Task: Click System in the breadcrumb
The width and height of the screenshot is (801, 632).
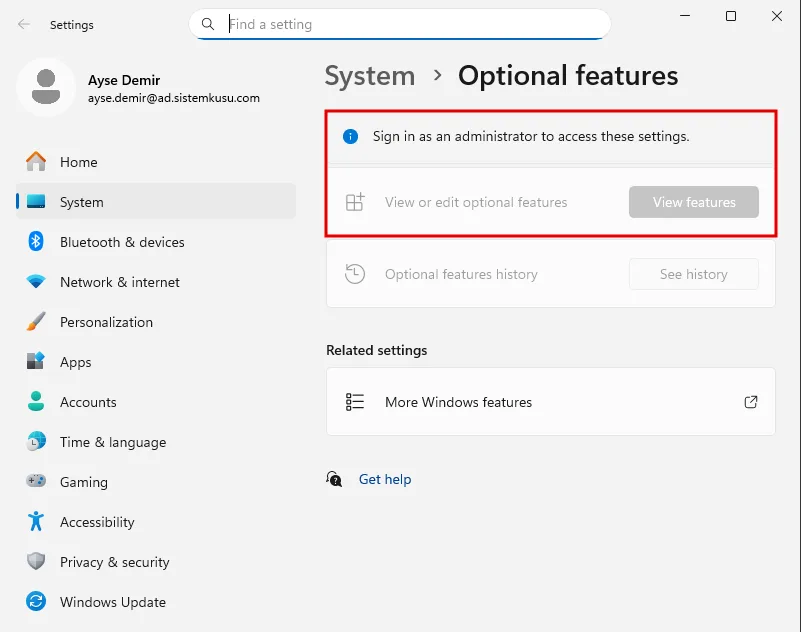Action: coord(370,76)
